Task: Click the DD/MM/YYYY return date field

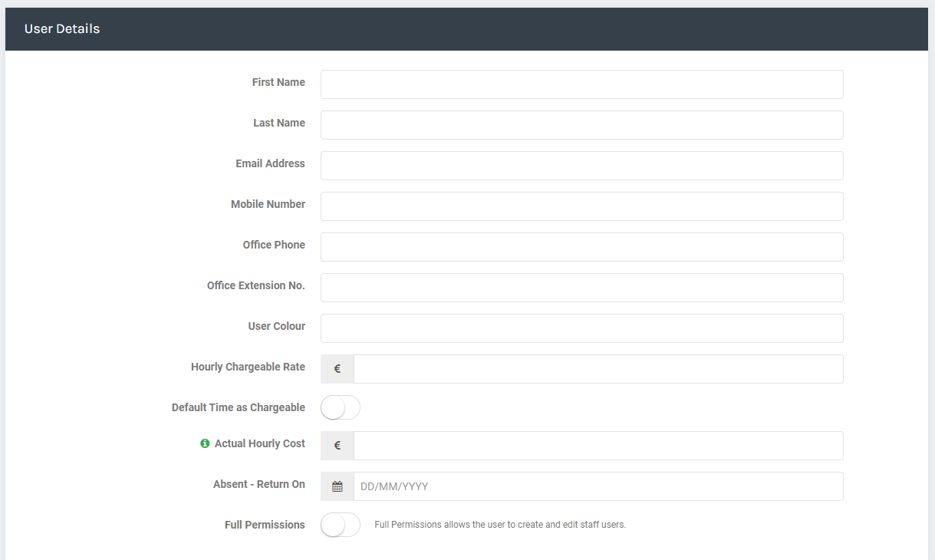Action: [598, 486]
